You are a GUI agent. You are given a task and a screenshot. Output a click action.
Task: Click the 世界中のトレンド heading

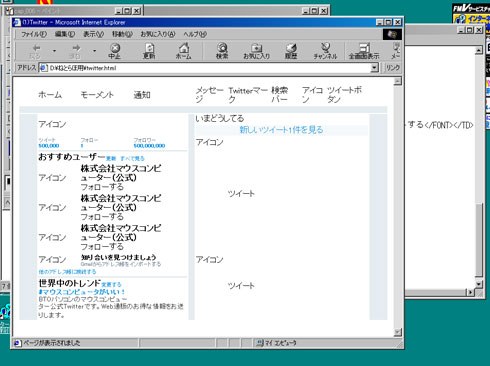pos(69,283)
